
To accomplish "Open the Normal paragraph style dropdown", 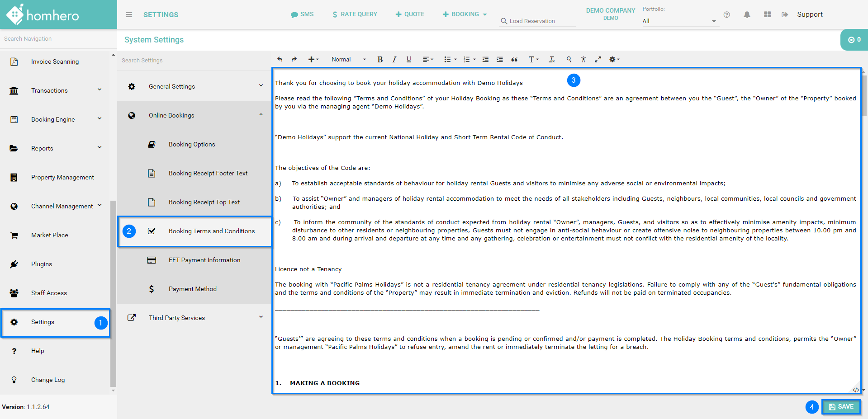I will coord(348,59).
